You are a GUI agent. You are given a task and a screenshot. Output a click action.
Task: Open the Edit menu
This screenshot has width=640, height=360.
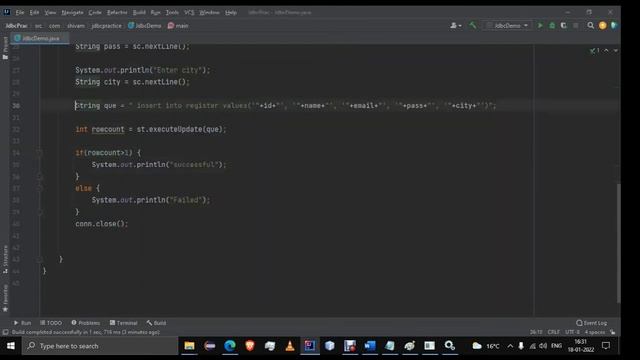point(34,13)
